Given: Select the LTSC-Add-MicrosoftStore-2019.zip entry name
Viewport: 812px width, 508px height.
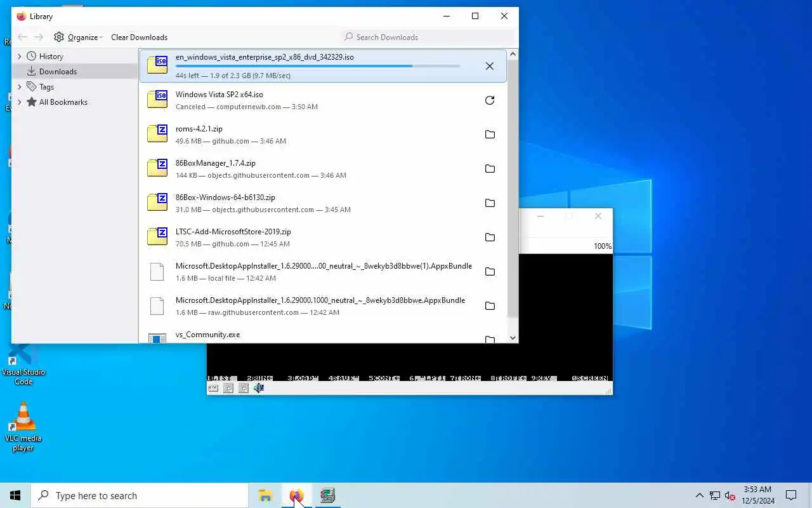Looking at the screenshot, I should [x=233, y=232].
